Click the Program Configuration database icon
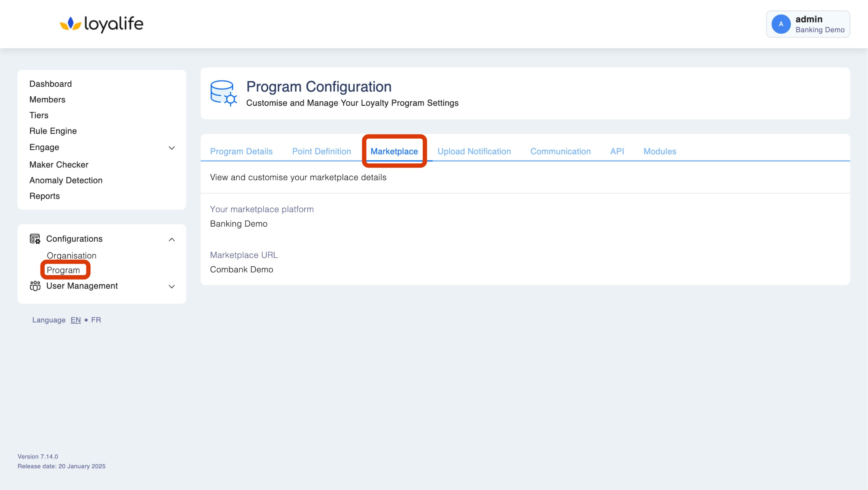The height and width of the screenshot is (490, 868). coord(223,93)
